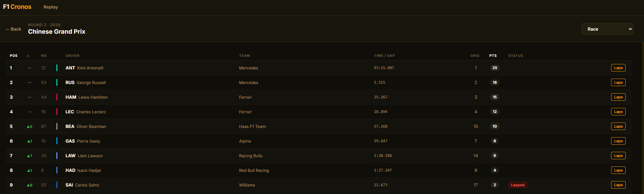This screenshot has width=644, height=194.
Task: Click the gap value 5.515
Action: (379, 82)
